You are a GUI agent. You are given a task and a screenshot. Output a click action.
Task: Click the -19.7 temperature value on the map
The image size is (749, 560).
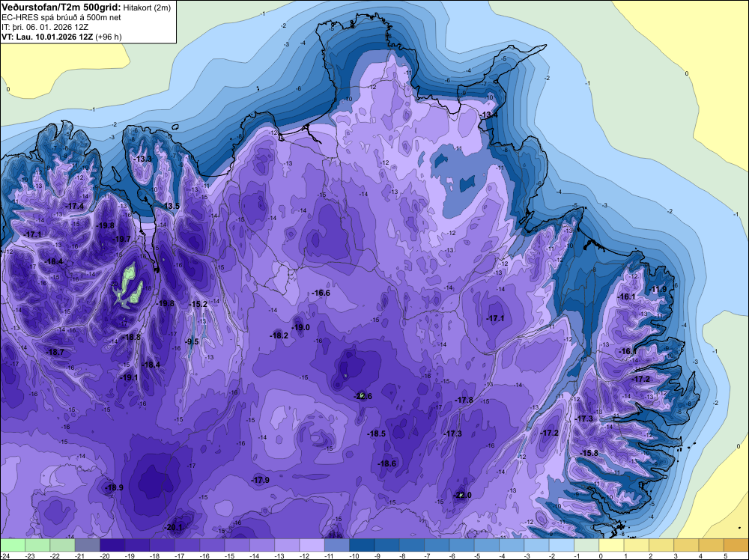click(x=121, y=239)
